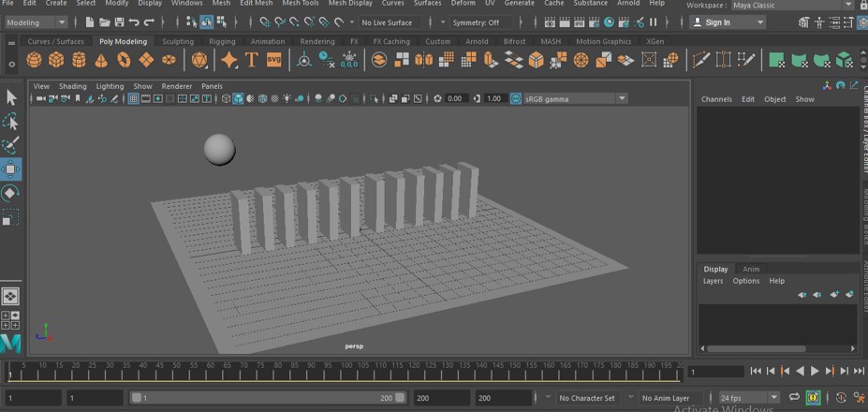The height and width of the screenshot is (412, 868).
Task: Activate the Move tool in toolbox
Action: click(x=11, y=169)
